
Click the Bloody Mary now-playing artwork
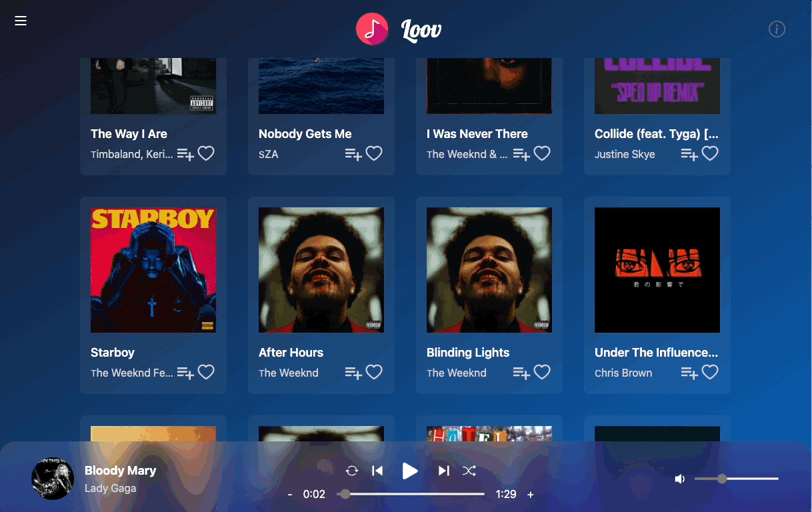pos(53,479)
